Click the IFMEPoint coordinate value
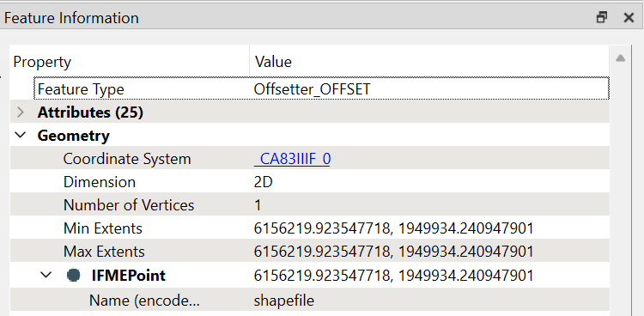This screenshot has width=644, height=316. (393, 276)
